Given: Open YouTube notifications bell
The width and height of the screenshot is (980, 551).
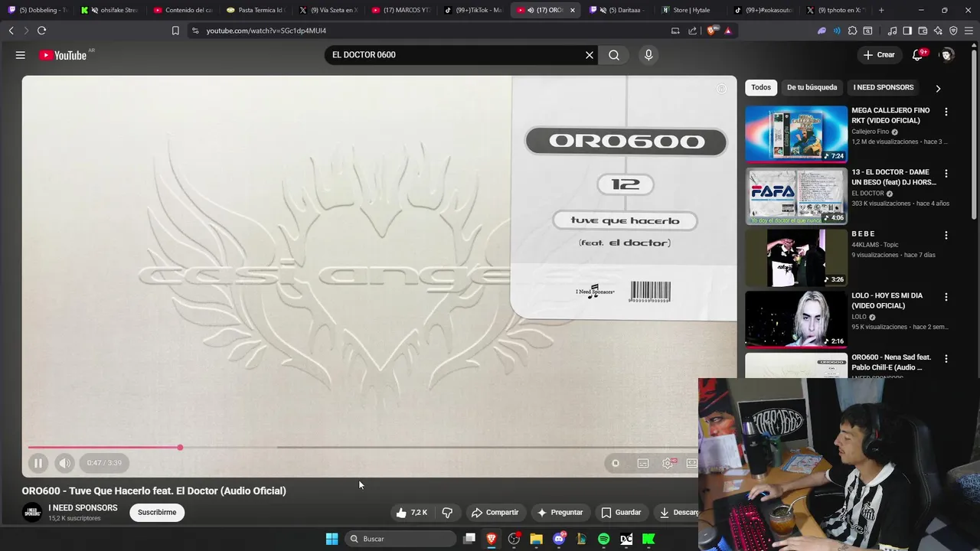Looking at the screenshot, I should [917, 55].
